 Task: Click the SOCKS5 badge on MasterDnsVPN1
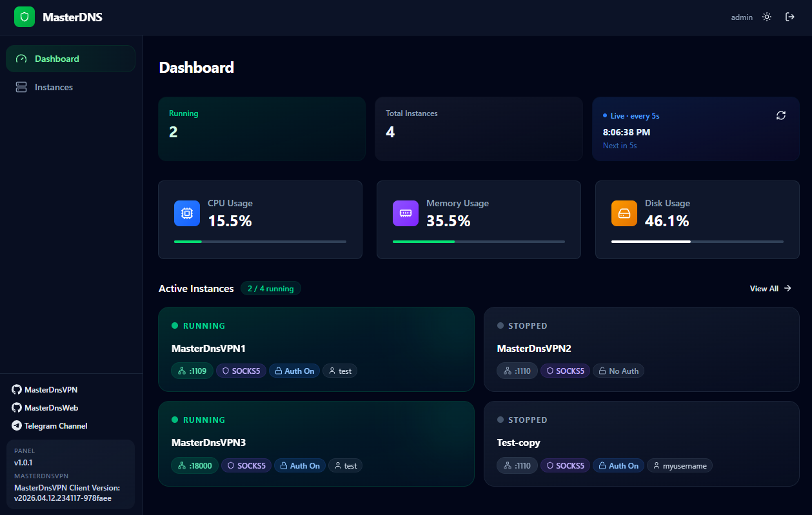coord(241,371)
